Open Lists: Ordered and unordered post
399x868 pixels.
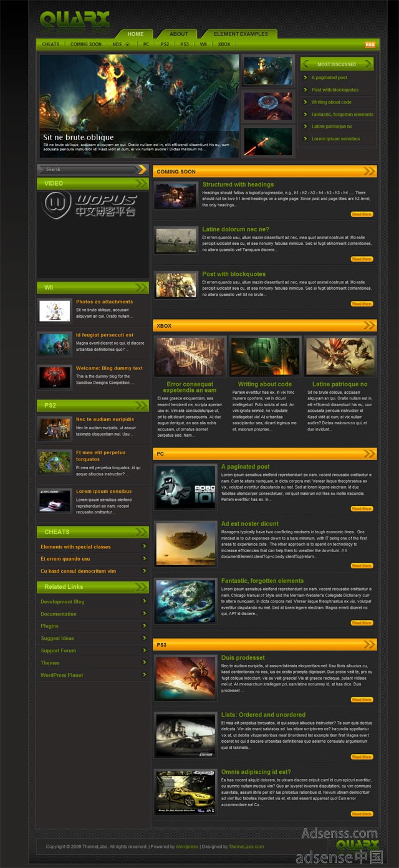click(263, 715)
